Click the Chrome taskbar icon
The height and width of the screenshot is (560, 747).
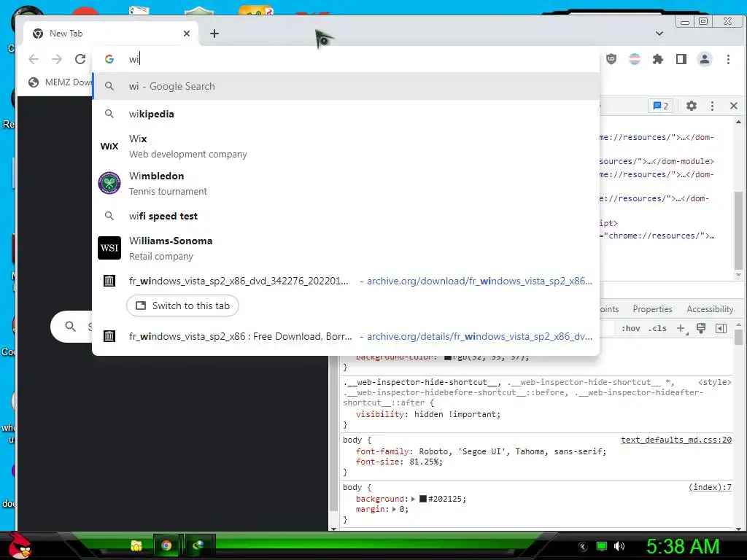166,545
